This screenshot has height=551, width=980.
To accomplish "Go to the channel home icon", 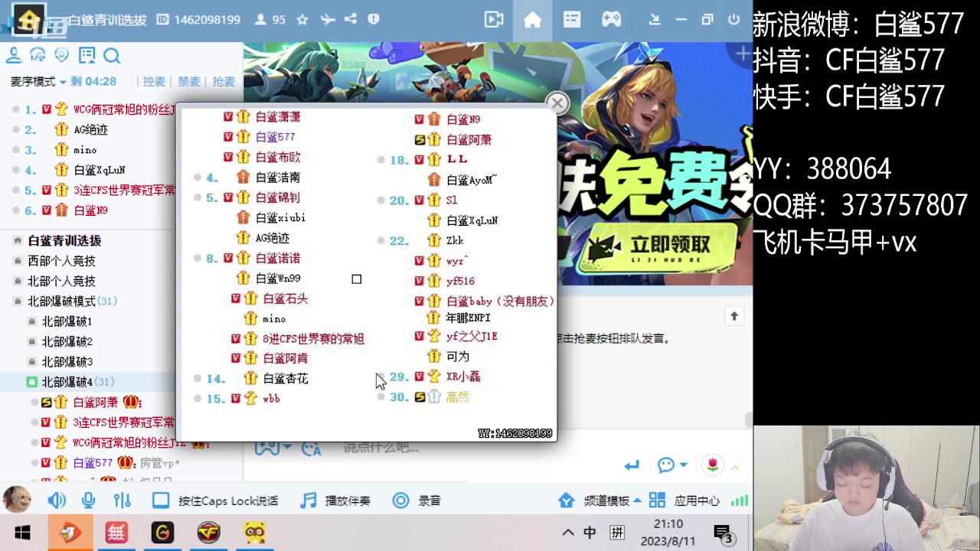I will point(533,20).
